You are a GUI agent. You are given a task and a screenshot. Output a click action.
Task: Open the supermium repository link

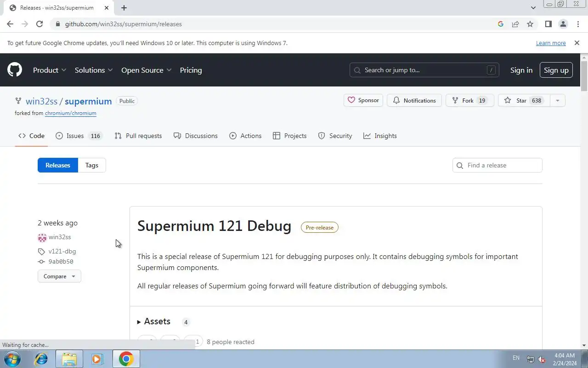[88, 101]
